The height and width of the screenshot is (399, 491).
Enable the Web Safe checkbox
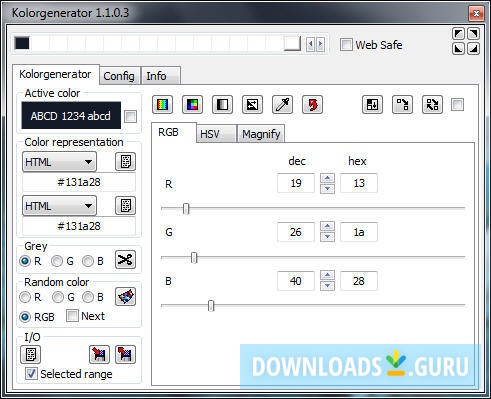coord(346,44)
